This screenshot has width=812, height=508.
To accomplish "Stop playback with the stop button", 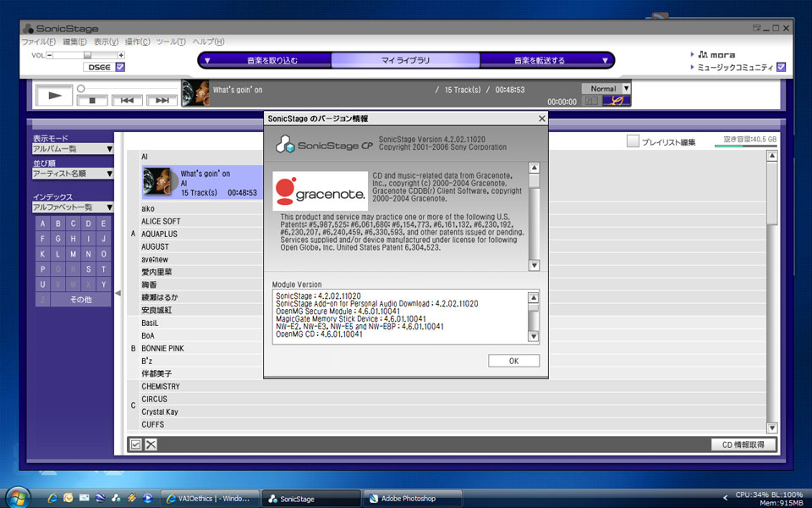I will (x=91, y=101).
